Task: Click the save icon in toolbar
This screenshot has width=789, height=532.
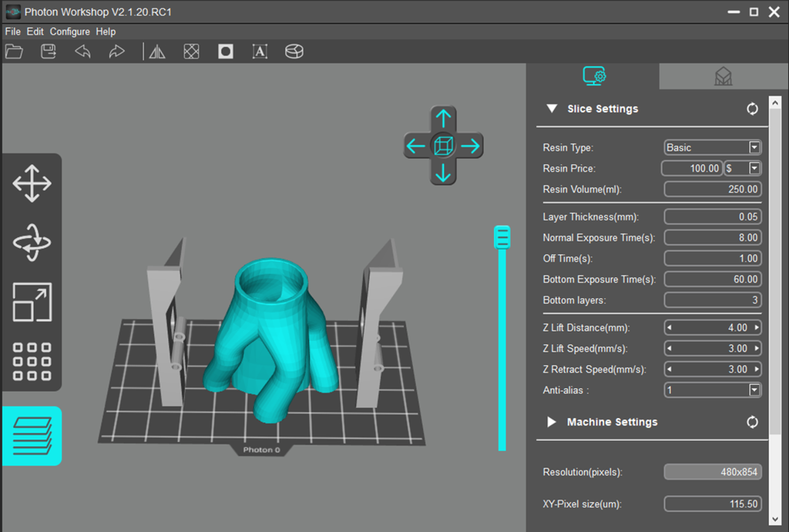Action: coord(48,52)
